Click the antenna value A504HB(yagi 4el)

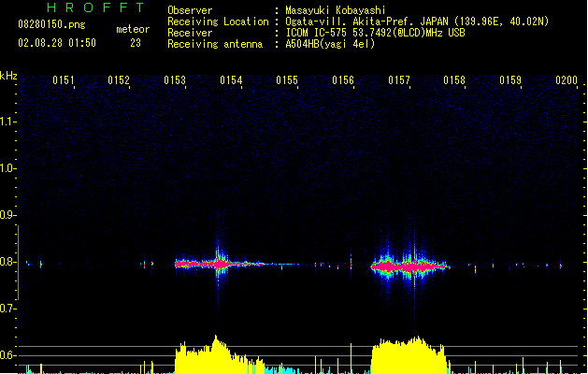point(330,44)
